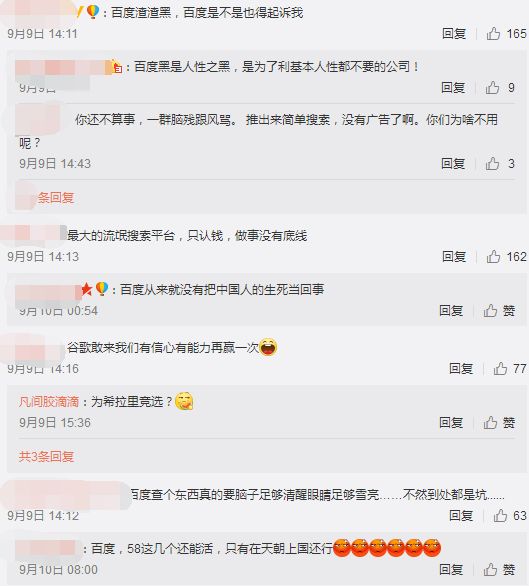Image resolution: width=529 pixels, height=586 pixels.
Task: Click the red star badge beside the blurred username
Action: tap(87, 289)
